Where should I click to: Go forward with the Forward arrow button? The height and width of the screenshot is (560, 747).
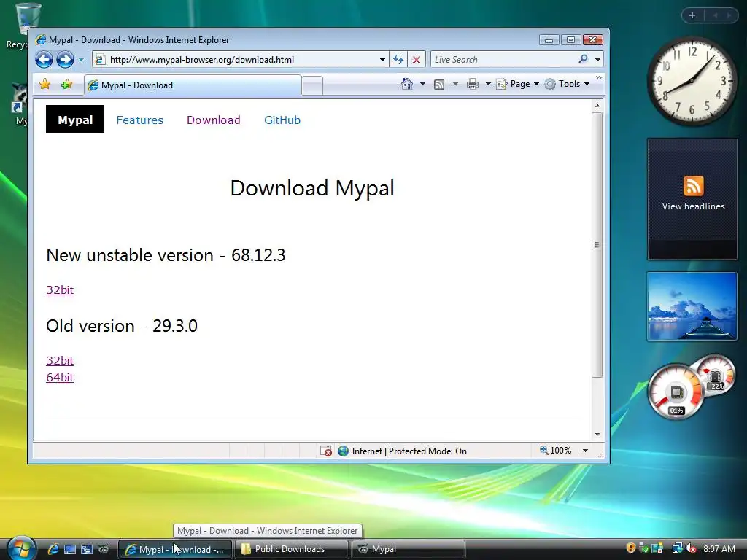(x=65, y=60)
